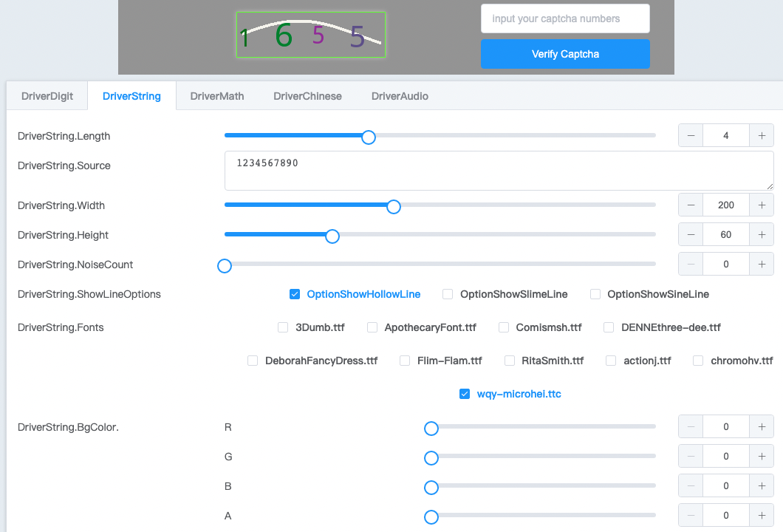Increase BgColor A with the plus button
Viewport: 783px width, 532px height.
coord(762,515)
